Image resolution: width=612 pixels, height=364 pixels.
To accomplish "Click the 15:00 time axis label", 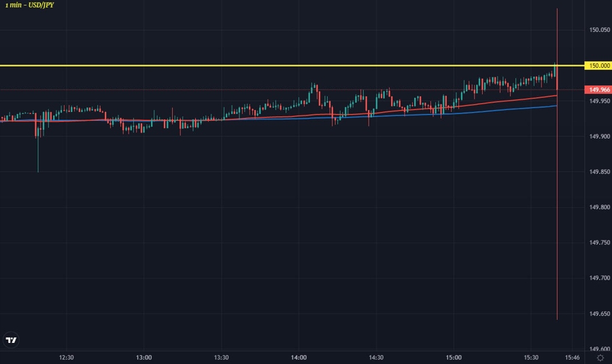I will tap(454, 357).
